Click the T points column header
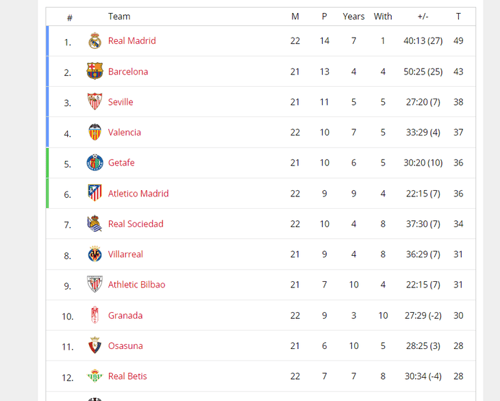The width and height of the screenshot is (500, 401). tap(458, 17)
